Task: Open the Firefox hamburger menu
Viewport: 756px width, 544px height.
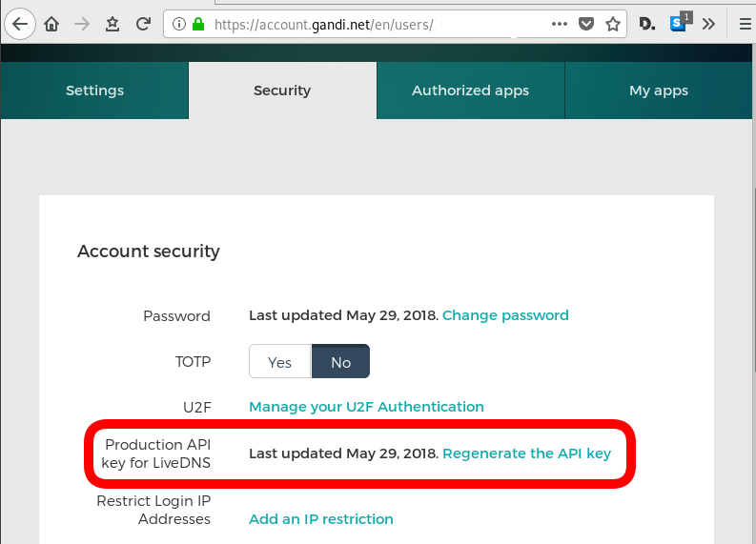Action: click(x=745, y=24)
